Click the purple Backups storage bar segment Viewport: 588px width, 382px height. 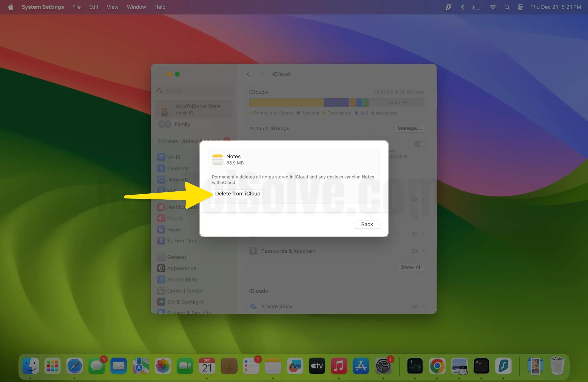point(336,102)
